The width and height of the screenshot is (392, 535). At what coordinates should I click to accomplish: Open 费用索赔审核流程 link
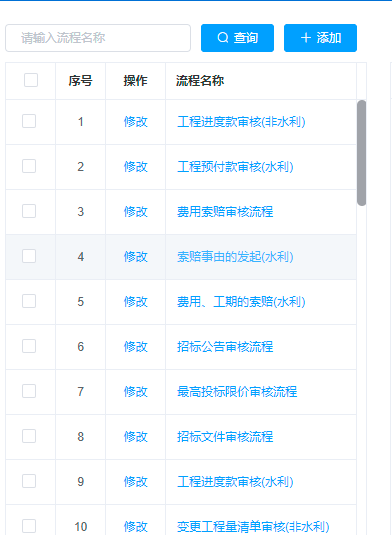click(x=225, y=212)
